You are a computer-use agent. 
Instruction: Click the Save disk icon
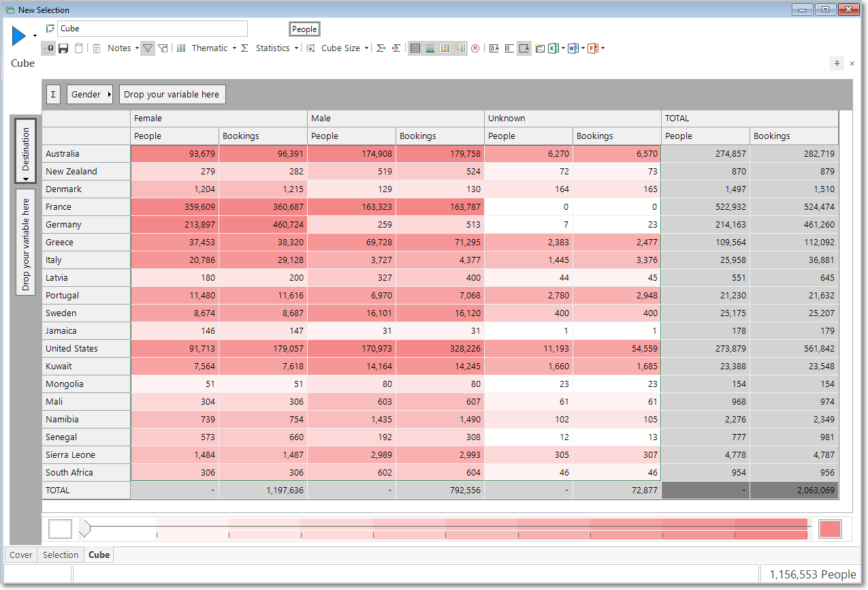coord(63,48)
